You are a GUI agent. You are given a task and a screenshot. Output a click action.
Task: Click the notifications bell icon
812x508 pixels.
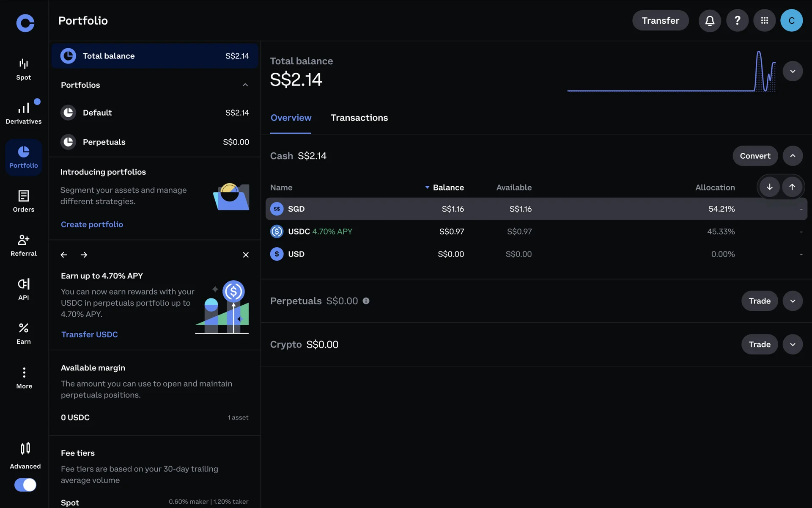(710, 20)
